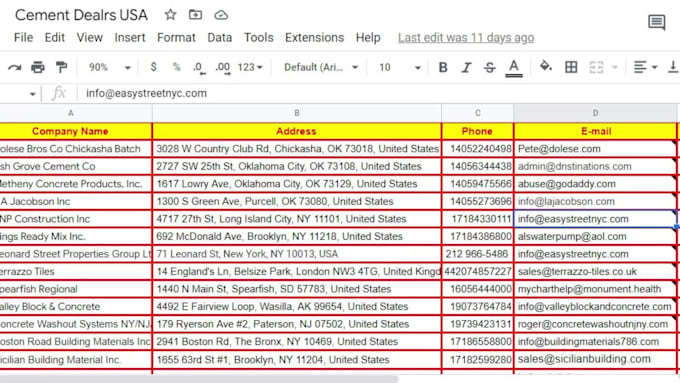Click the vertical align icon

(x=673, y=67)
